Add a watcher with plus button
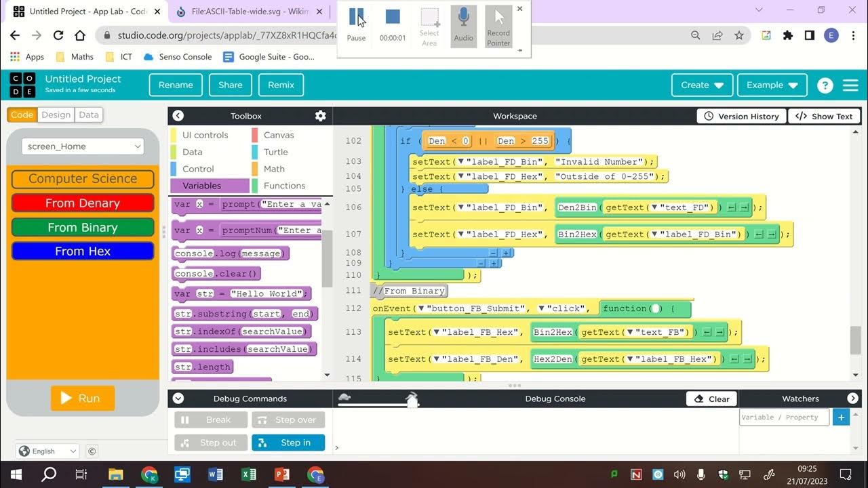 (841, 418)
